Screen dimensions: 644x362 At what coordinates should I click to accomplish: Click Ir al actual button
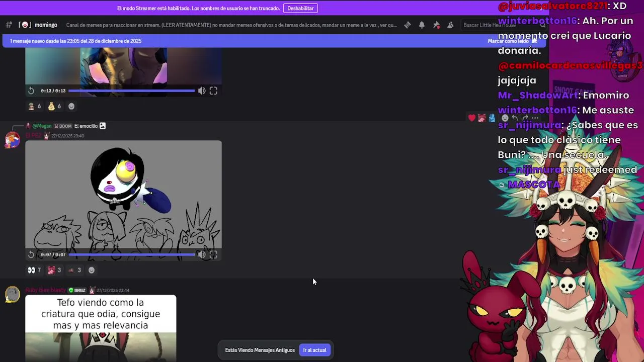coord(314,350)
